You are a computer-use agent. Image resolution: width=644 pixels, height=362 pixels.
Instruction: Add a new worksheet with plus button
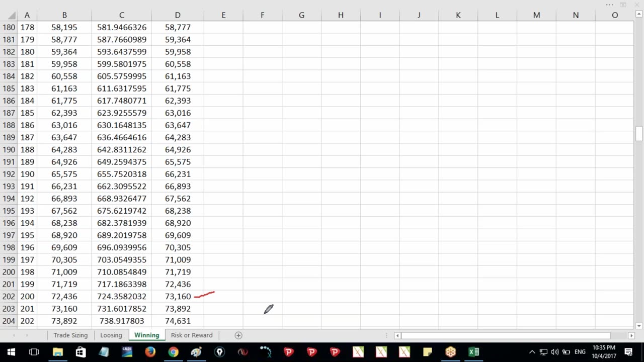(x=238, y=335)
